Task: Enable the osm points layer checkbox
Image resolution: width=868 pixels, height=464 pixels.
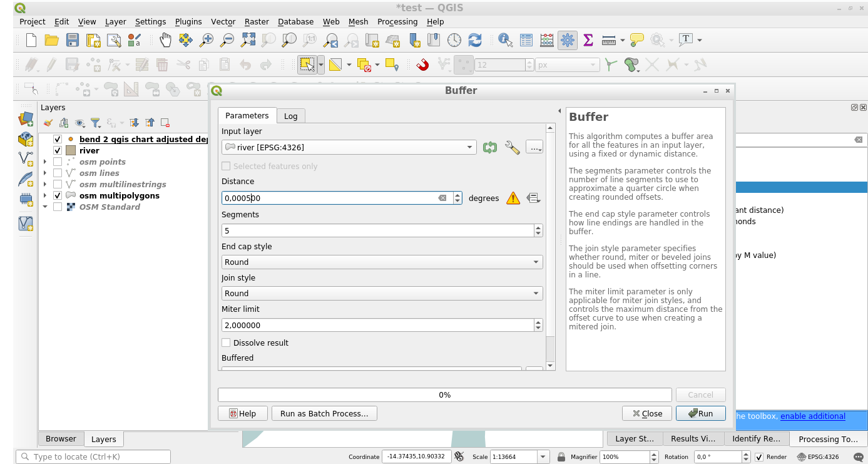Action: coord(58,162)
